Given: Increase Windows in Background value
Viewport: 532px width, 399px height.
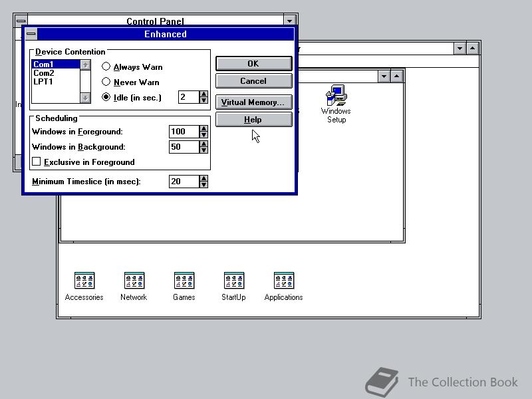Looking at the screenshot, I should click(203, 144).
